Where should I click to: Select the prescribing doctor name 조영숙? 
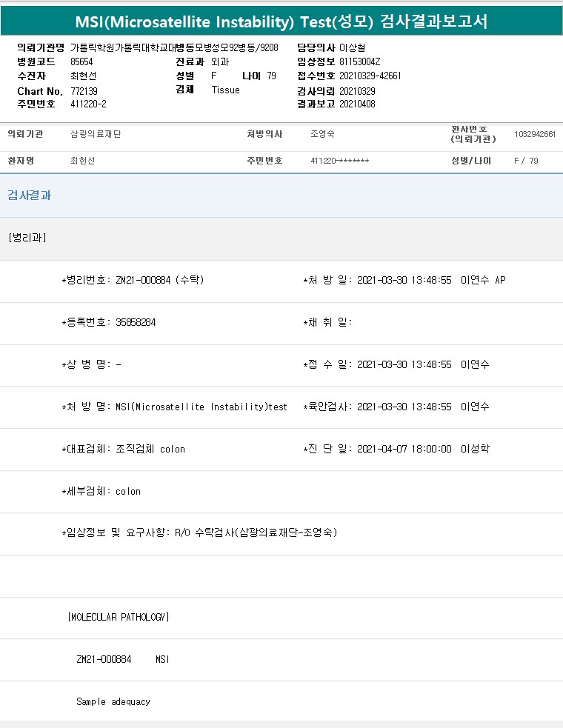click(322, 134)
